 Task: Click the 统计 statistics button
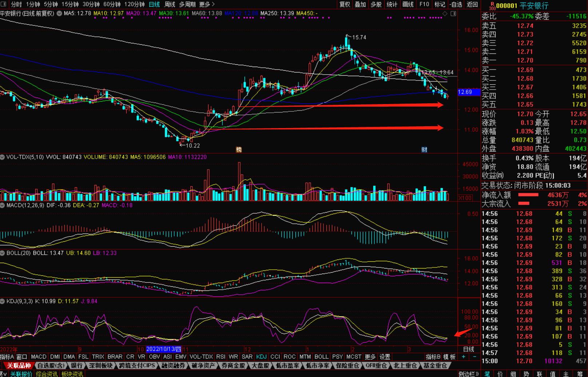392,4
